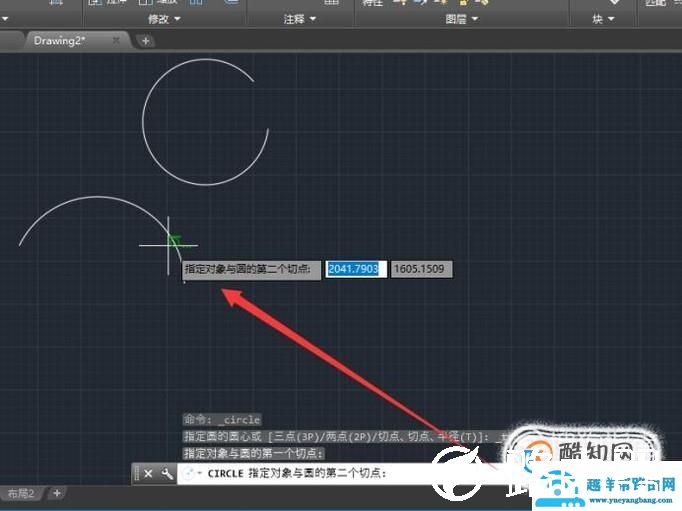Open the 图层 panel dropdown

pos(460,18)
